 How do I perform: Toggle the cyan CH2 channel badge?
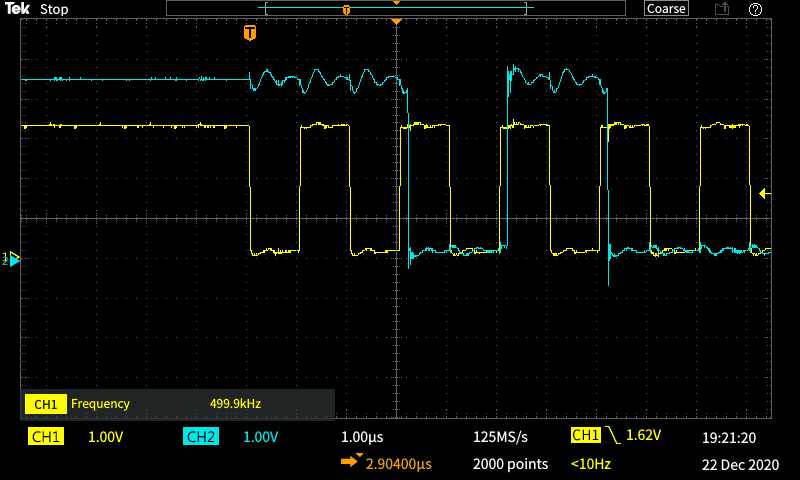coord(201,437)
